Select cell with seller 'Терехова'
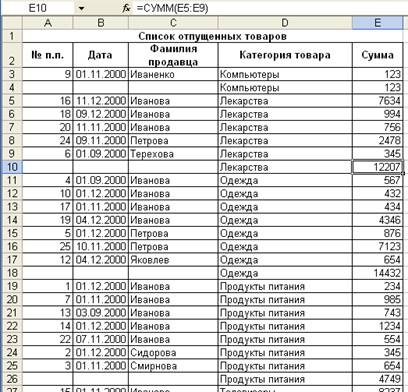Viewport: 408px width, 392px height. tap(173, 154)
